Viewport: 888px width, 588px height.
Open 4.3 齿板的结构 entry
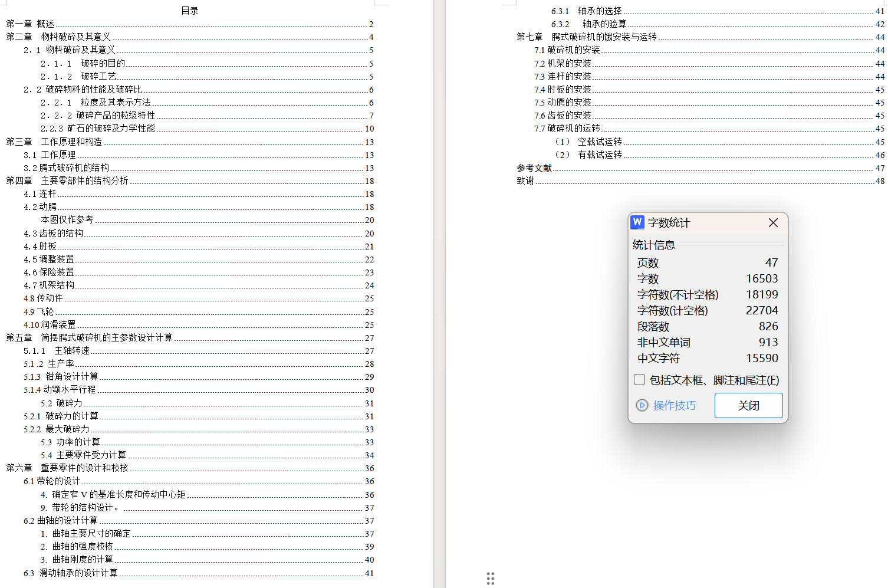click(199, 233)
